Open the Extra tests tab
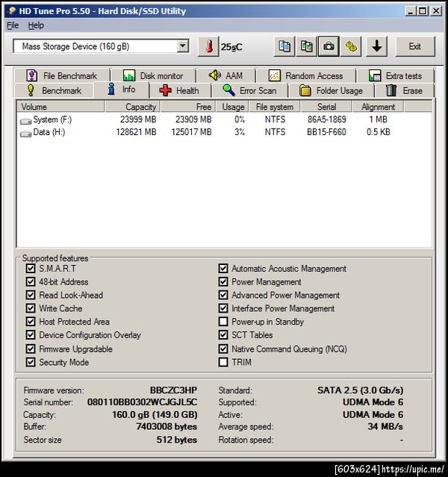The image size is (448, 477). [395, 75]
